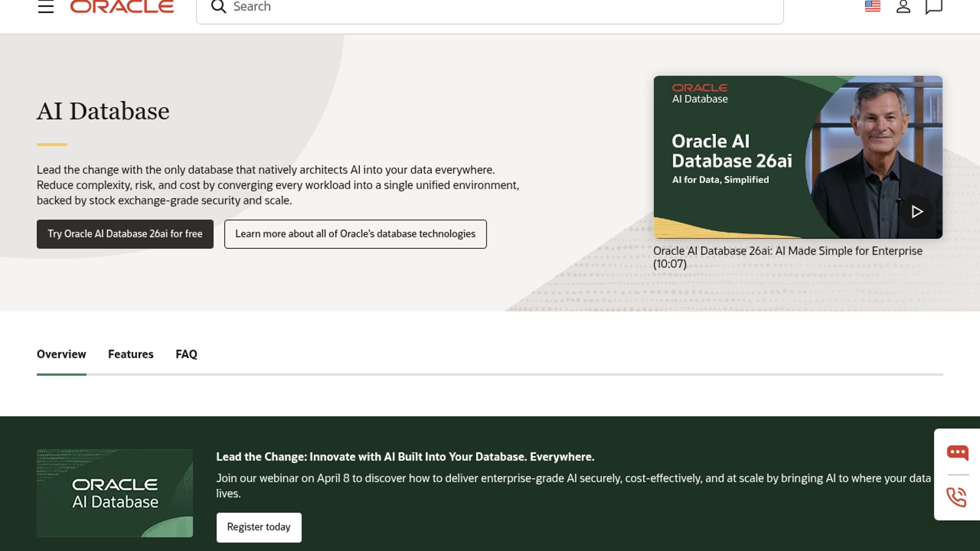Click the red phone call icon
Image resolution: width=980 pixels, height=551 pixels.
point(957,497)
